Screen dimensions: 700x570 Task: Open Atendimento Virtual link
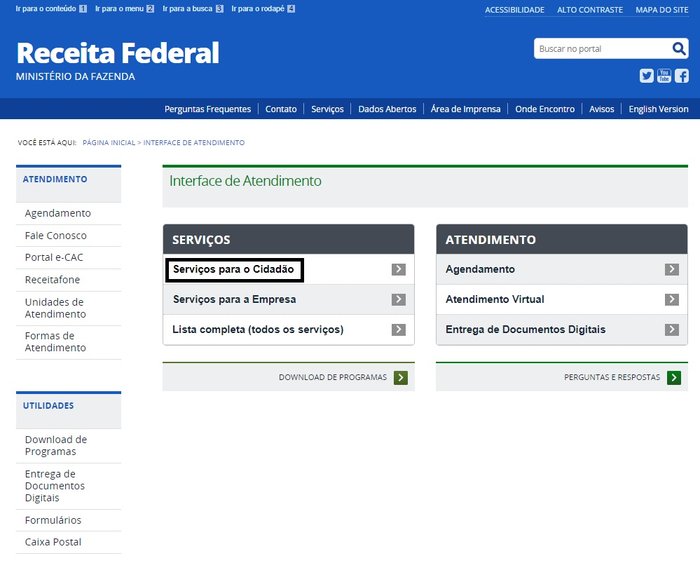(x=495, y=300)
